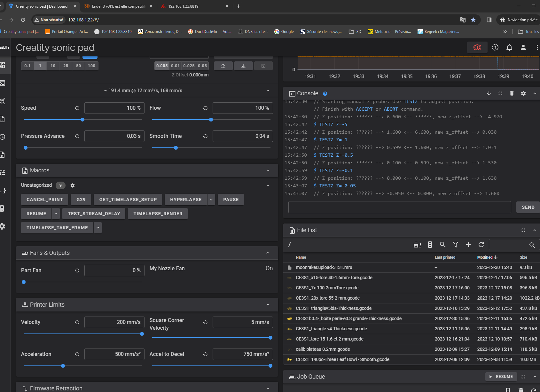Select 100 mm move distance
Image resolution: width=540 pixels, height=392 pixels.
[x=91, y=66]
